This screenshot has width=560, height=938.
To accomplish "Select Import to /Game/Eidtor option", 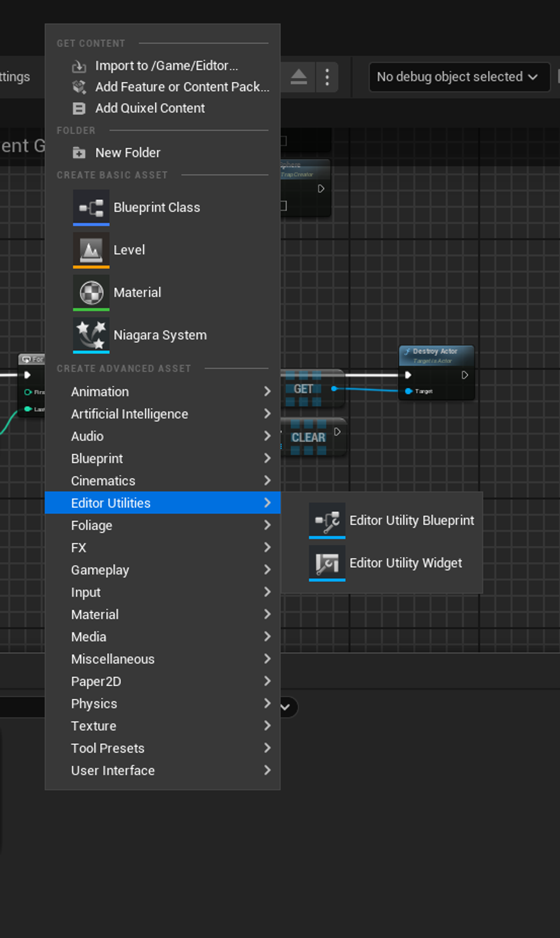I will [166, 66].
